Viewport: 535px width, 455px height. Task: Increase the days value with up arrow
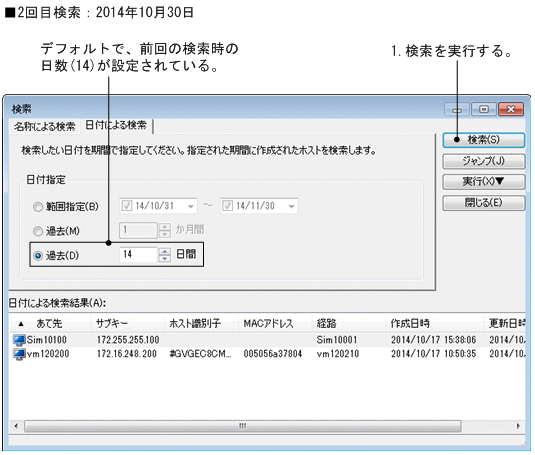pyautogui.click(x=164, y=251)
